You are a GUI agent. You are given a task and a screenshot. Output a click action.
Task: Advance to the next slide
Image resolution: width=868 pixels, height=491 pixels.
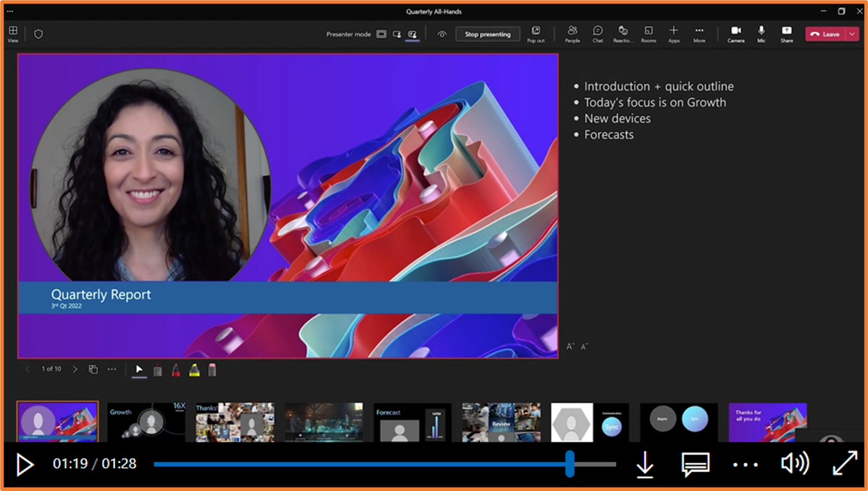75,368
